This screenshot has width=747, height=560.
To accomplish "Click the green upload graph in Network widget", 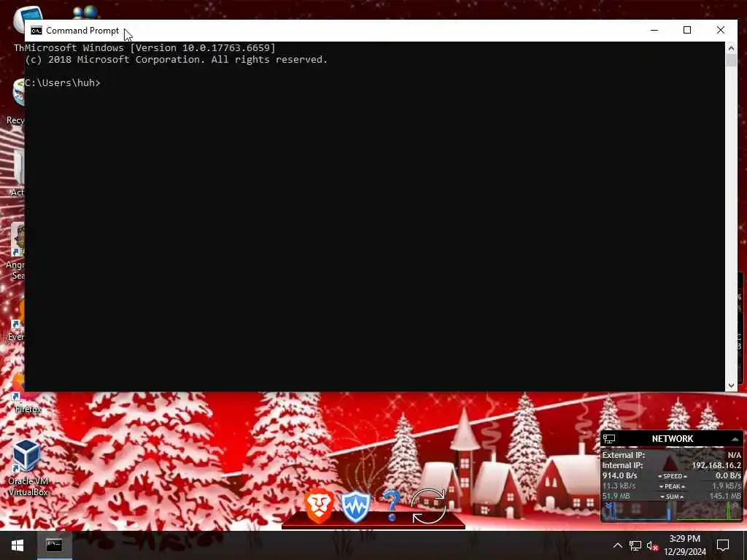I will click(x=708, y=511).
